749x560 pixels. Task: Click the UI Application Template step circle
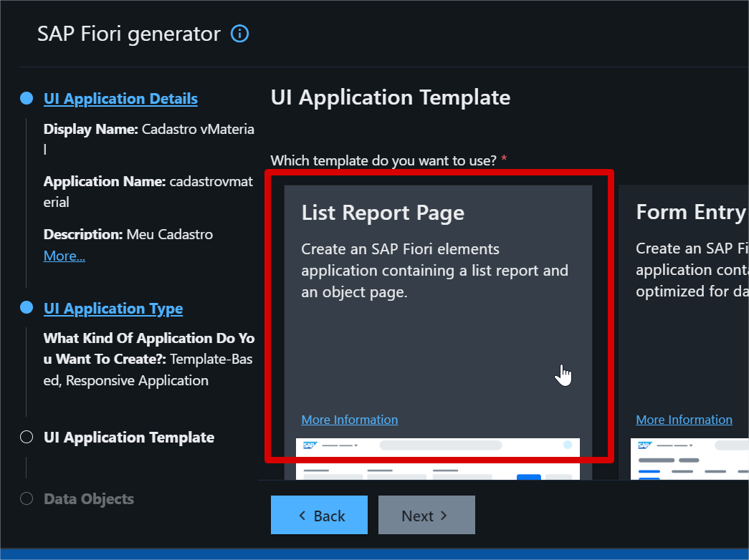[x=27, y=437]
